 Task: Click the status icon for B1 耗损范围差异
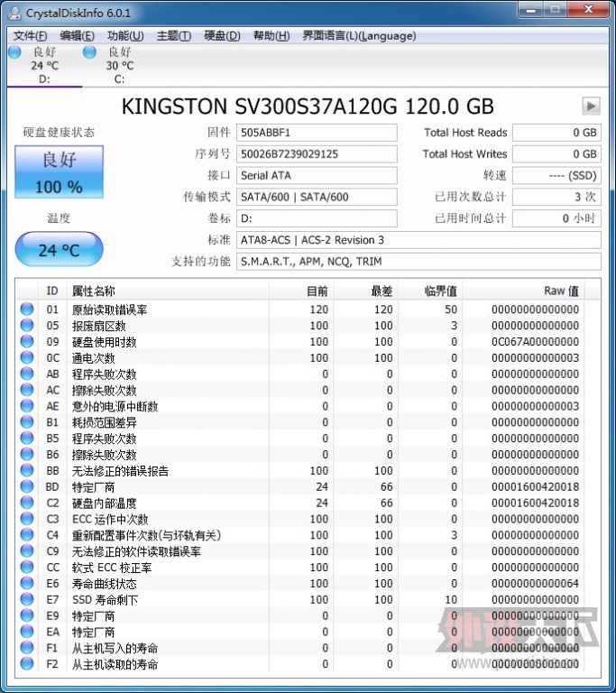pyautogui.click(x=27, y=422)
